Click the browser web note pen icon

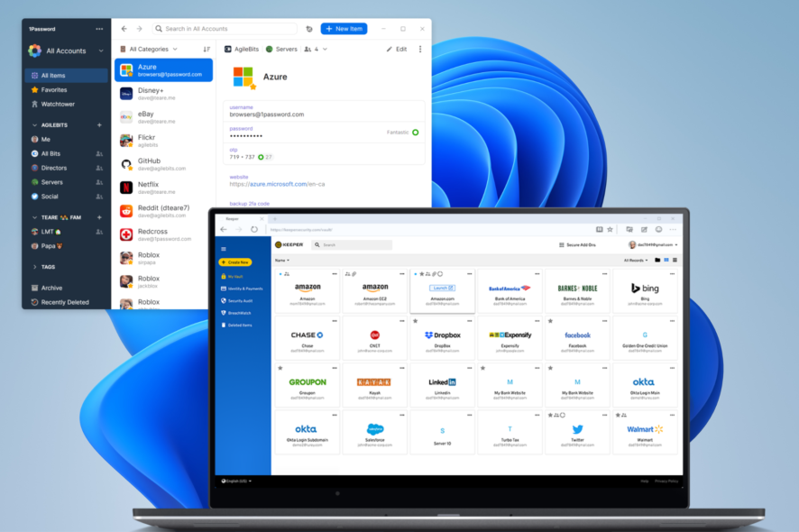[644, 229]
